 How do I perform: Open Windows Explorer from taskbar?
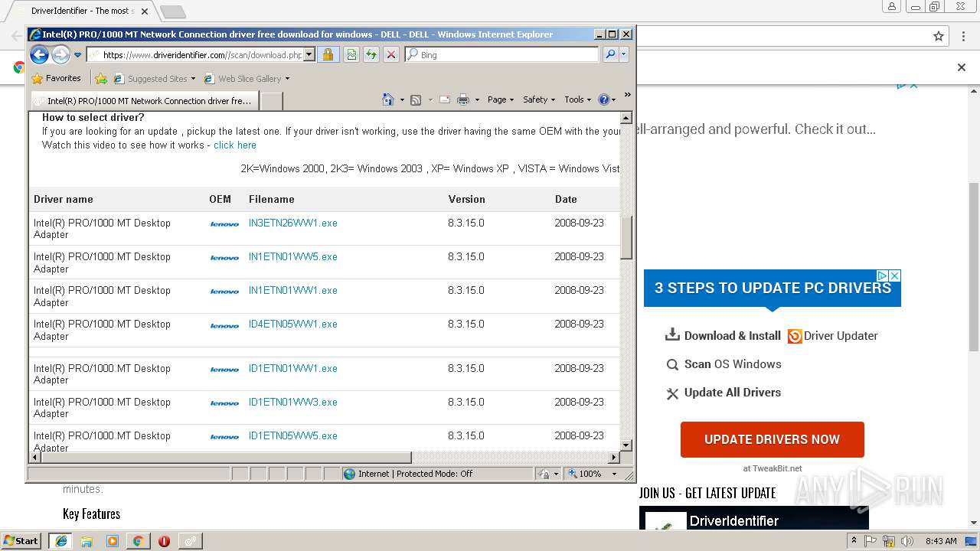tap(87, 541)
